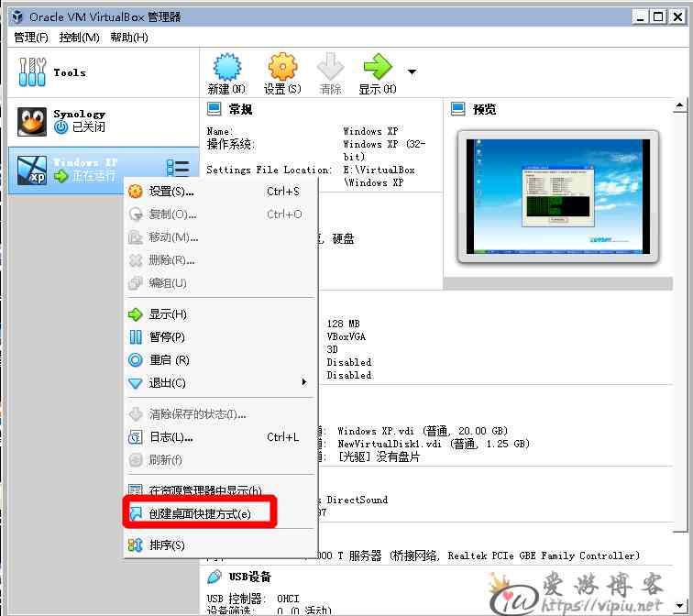693x616 pixels.
Task: Open Settings (设置) gear in toolbar
Action: tap(283, 67)
